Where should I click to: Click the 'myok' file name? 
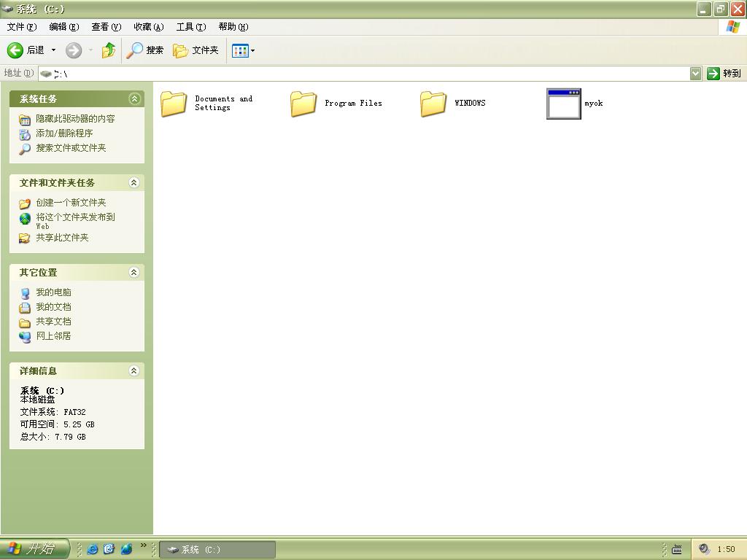pyautogui.click(x=594, y=103)
